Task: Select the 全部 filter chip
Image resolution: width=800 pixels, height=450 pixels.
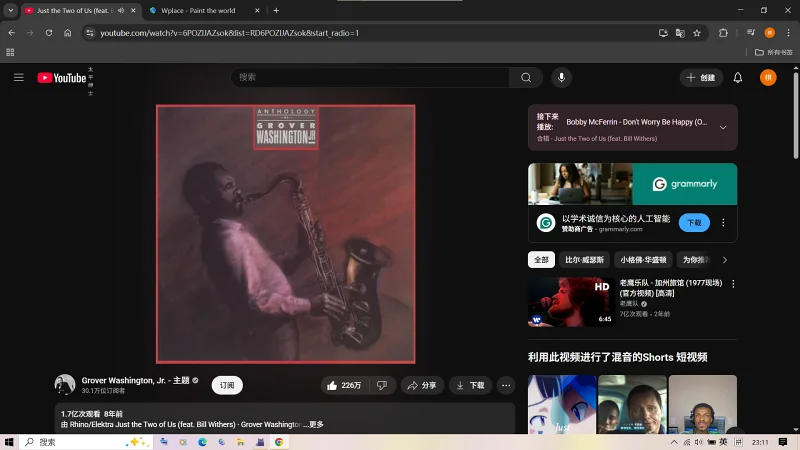Action: click(541, 260)
